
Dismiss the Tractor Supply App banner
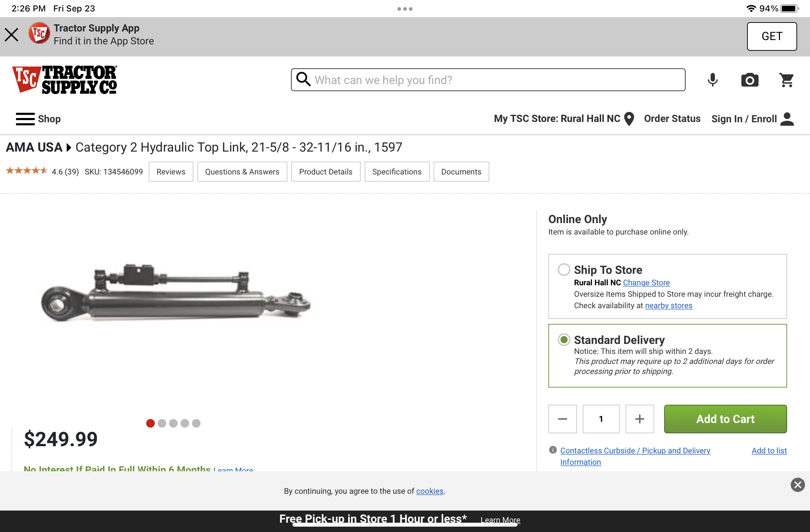click(11, 35)
